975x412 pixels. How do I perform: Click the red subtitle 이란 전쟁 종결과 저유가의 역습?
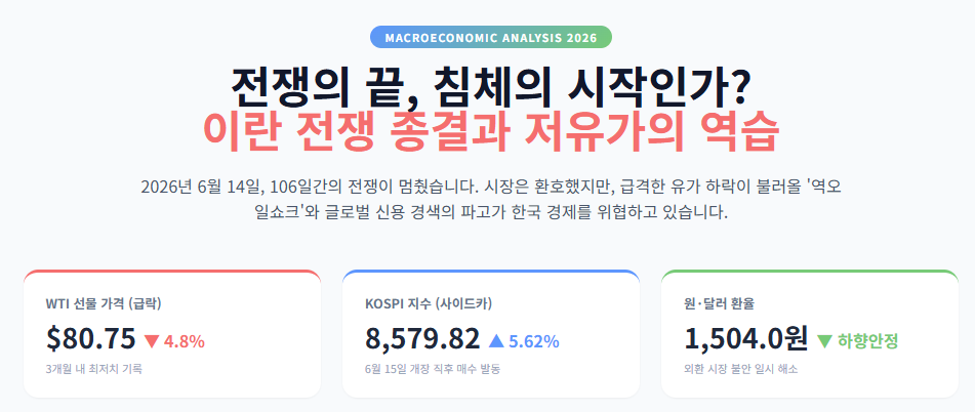[491, 132]
